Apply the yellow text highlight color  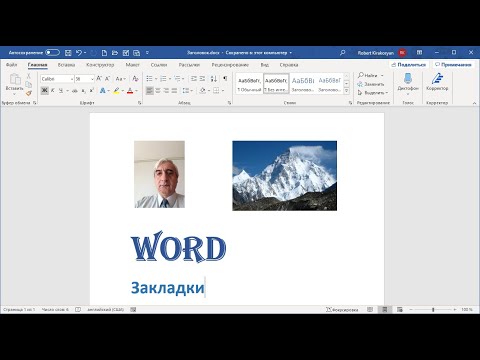(116, 91)
